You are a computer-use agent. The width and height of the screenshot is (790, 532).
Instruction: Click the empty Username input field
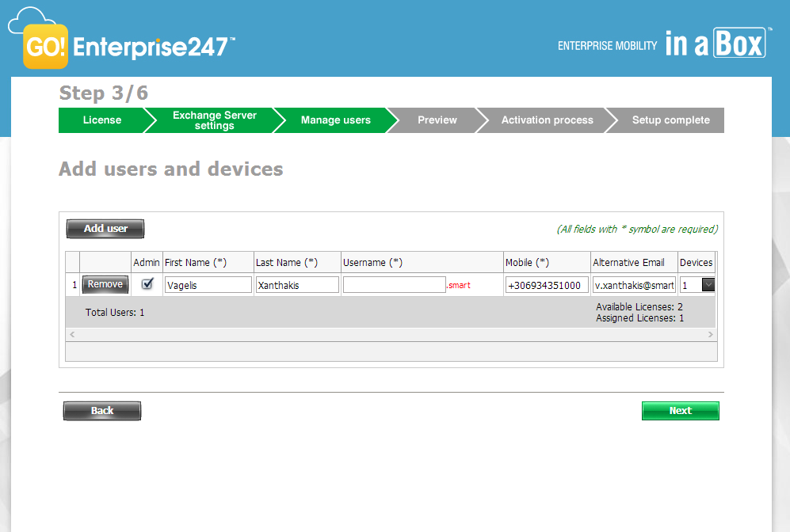point(394,285)
